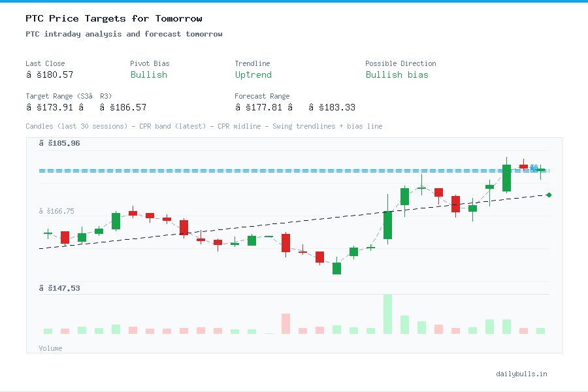Viewport: 588px width, 392px height.
Task: Click the red candle at the swing low
Action: pos(320,257)
